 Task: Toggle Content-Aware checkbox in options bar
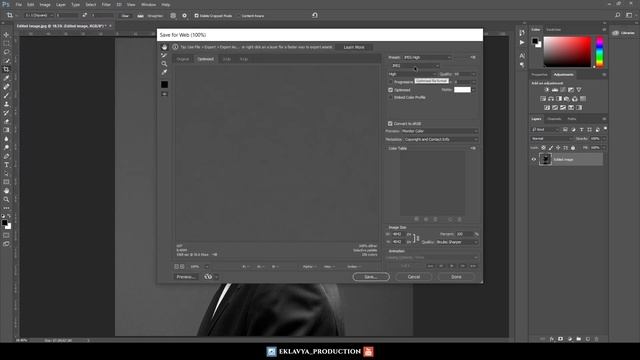(x=238, y=16)
